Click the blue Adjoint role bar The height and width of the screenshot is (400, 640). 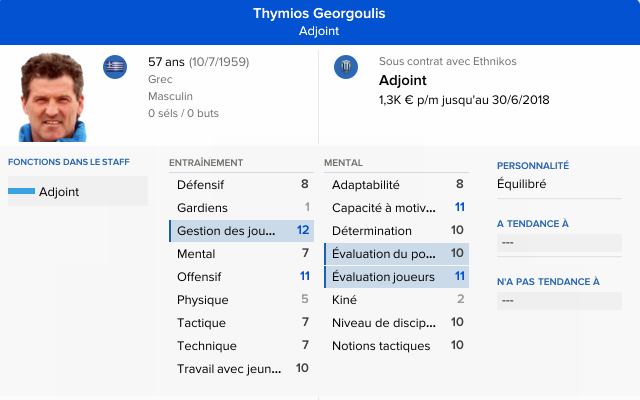21,191
